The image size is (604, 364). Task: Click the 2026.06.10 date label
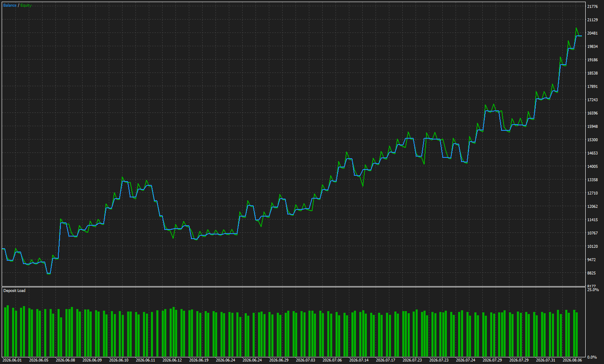coord(119,360)
